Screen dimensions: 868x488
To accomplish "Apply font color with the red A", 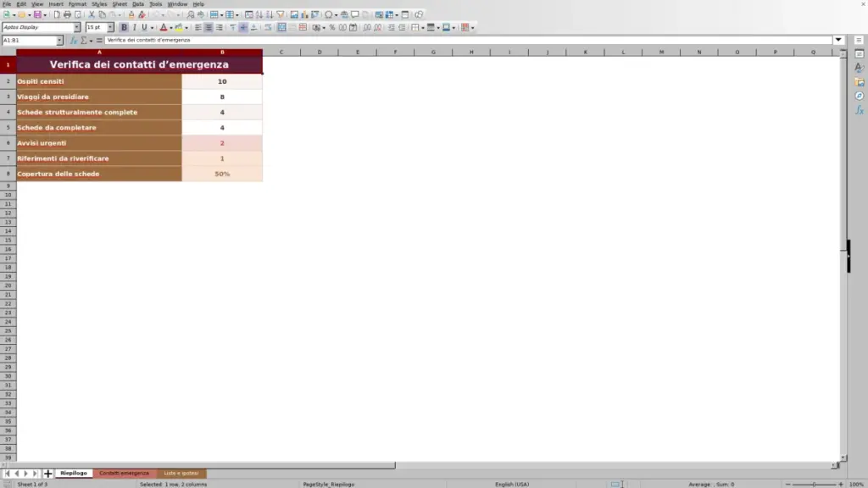I will (164, 28).
